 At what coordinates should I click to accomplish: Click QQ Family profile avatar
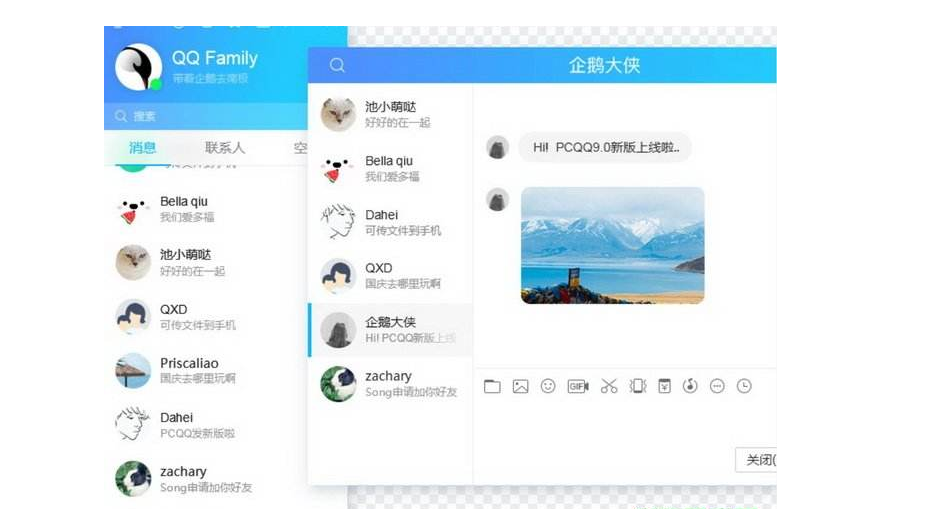138,67
